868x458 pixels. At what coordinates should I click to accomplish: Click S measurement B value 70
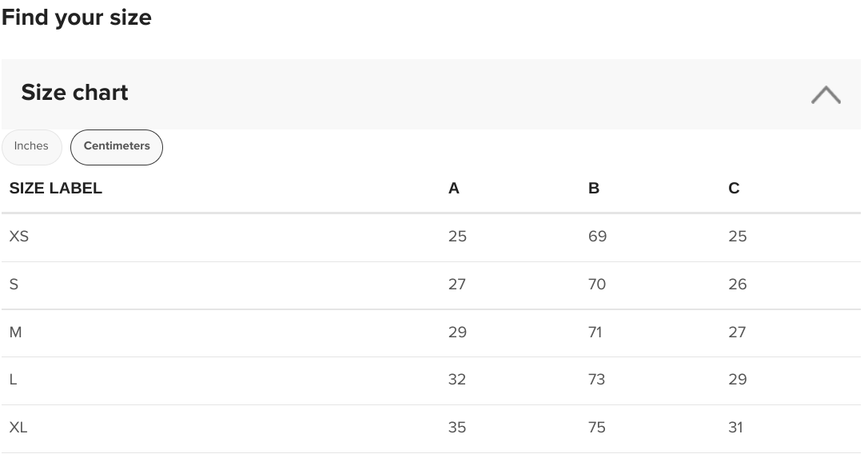[597, 284]
